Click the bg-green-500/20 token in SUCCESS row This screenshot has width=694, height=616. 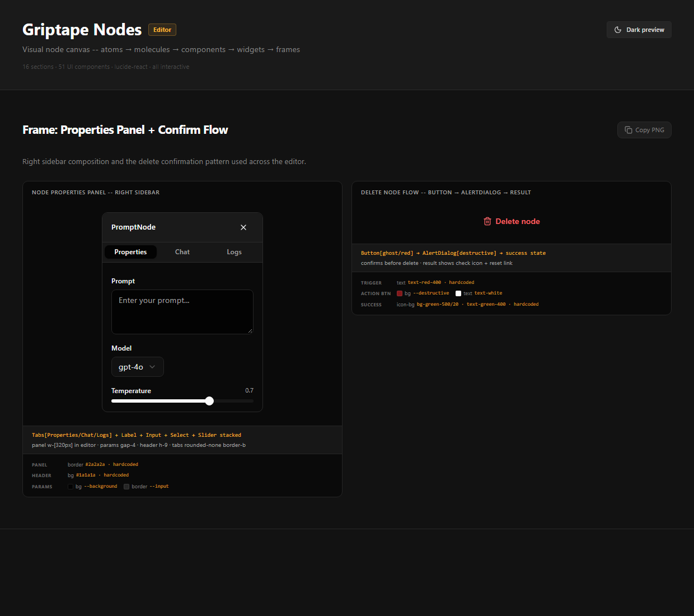pos(438,304)
